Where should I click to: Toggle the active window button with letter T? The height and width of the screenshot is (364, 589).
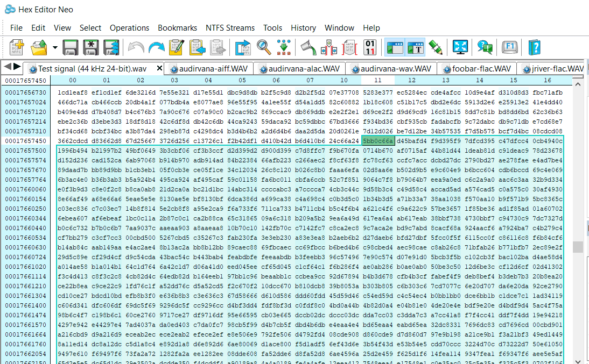[x=416, y=47]
